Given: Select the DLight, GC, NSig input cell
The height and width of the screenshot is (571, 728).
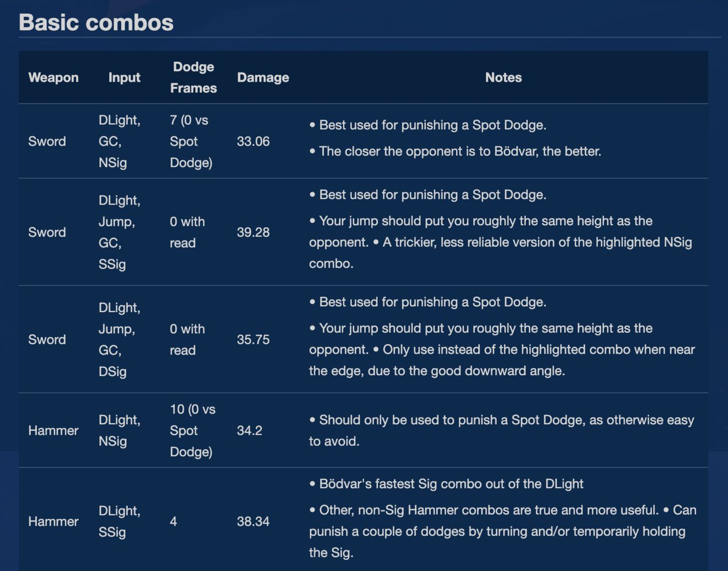Looking at the screenshot, I should [120, 141].
